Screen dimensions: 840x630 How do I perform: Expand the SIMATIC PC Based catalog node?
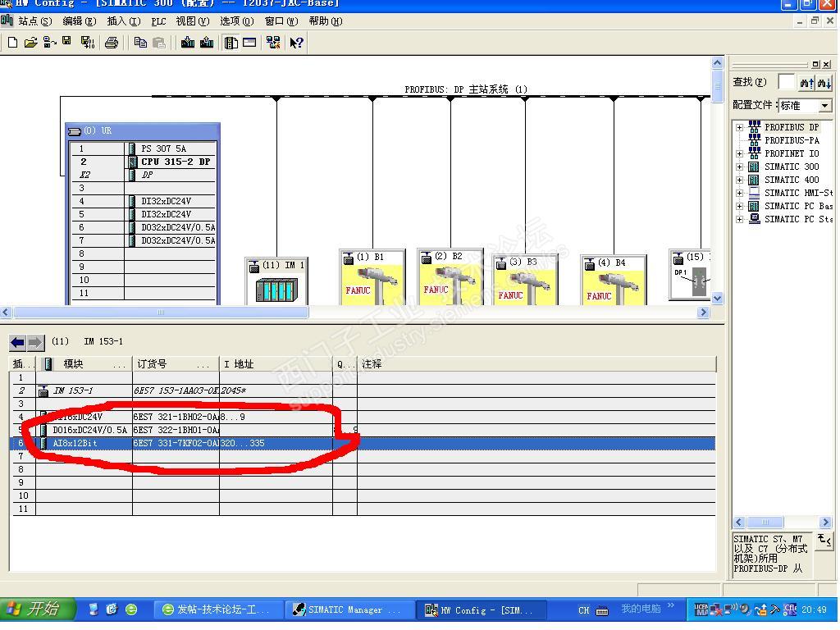tap(740, 206)
